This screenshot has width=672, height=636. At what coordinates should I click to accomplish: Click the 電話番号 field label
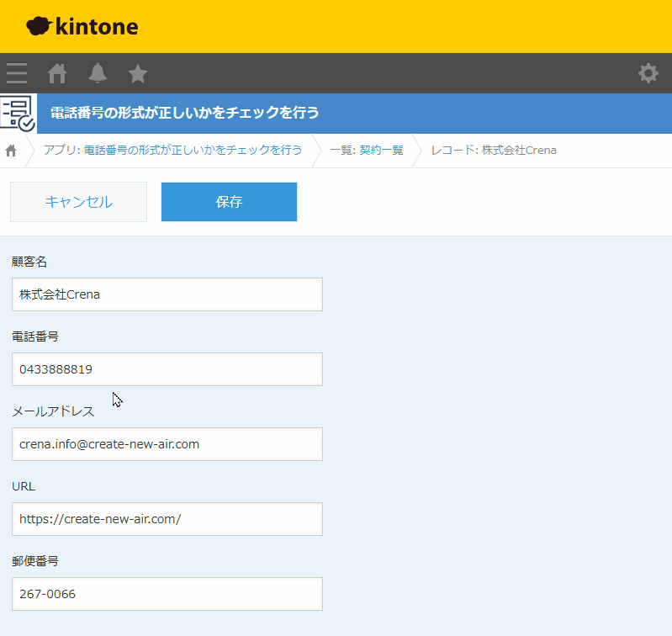point(34,337)
